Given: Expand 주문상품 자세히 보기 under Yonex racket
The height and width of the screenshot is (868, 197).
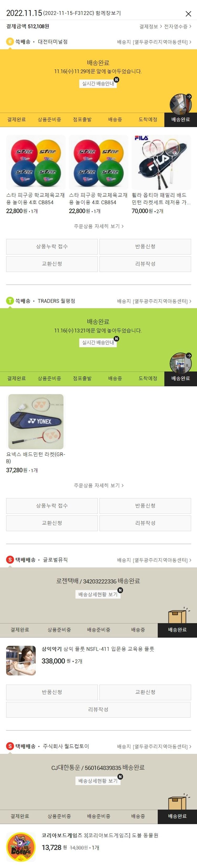Looking at the screenshot, I should click(x=98, y=485).
